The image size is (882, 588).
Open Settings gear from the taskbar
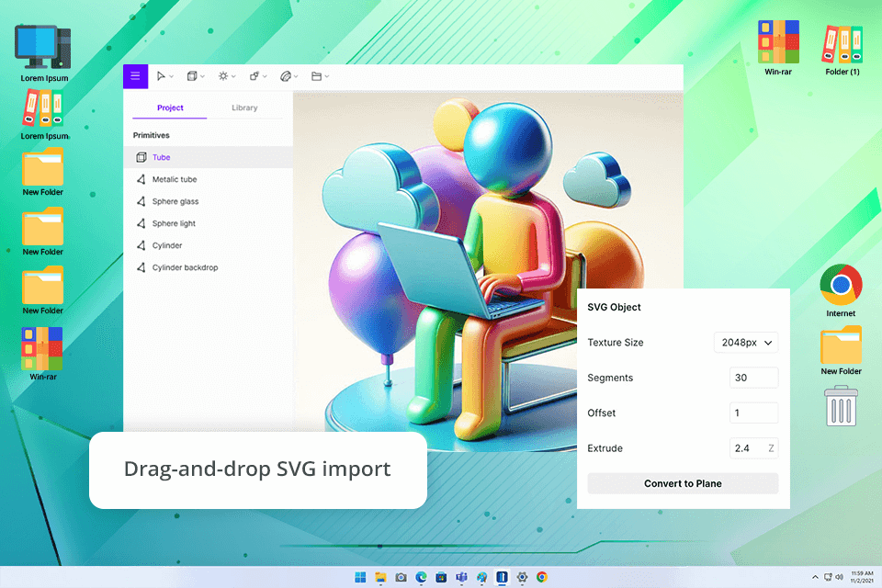522,577
